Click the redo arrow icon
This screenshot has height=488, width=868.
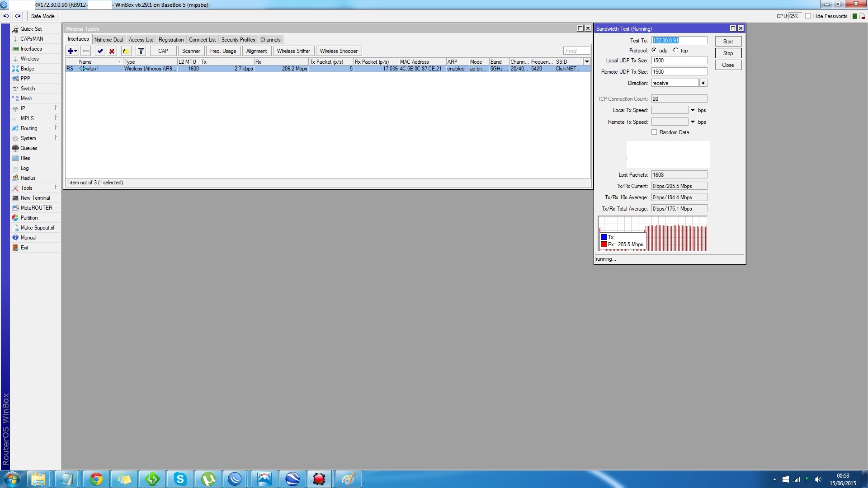[18, 16]
